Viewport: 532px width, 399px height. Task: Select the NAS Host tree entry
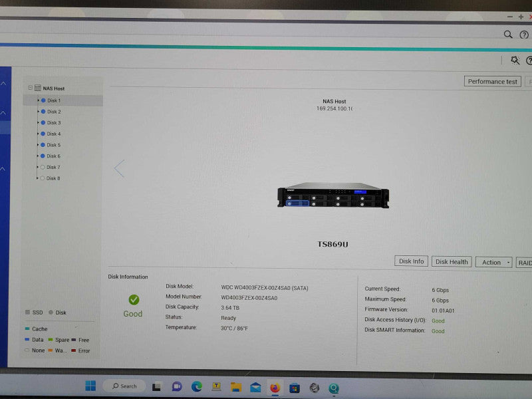pyautogui.click(x=54, y=88)
